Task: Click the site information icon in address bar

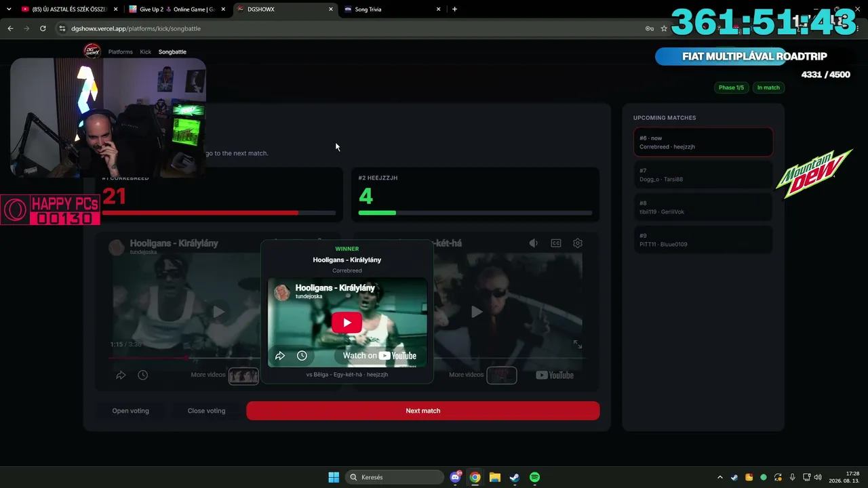Action: (62, 28)
